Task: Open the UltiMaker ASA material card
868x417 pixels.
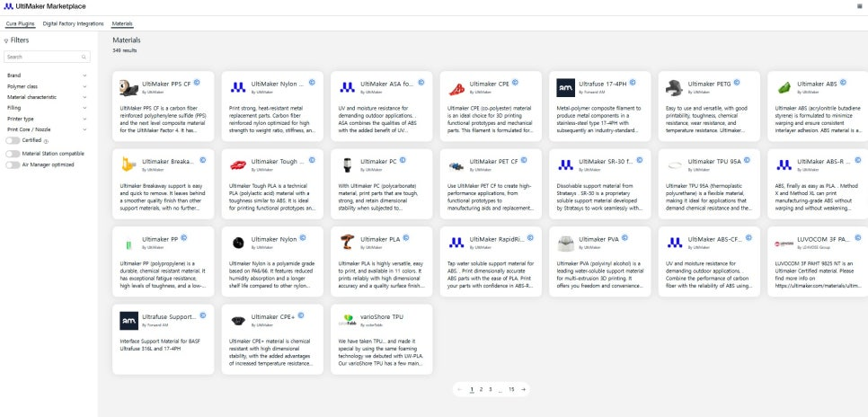Action: (x=381, y=106)
